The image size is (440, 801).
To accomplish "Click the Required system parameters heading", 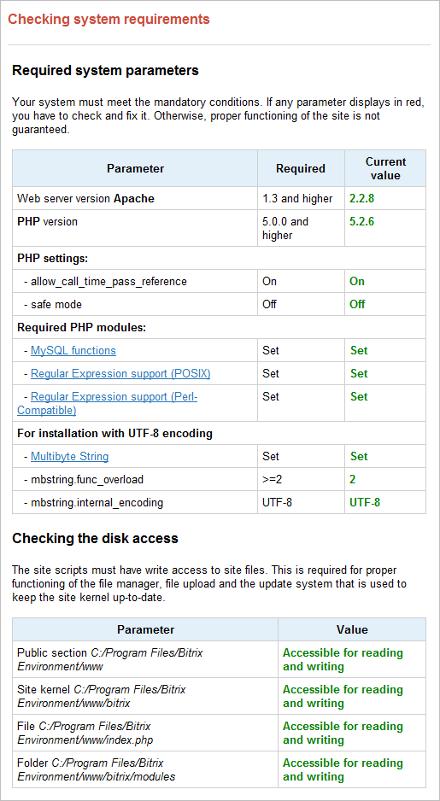I will pyautogui.click(x=105, y=70).
